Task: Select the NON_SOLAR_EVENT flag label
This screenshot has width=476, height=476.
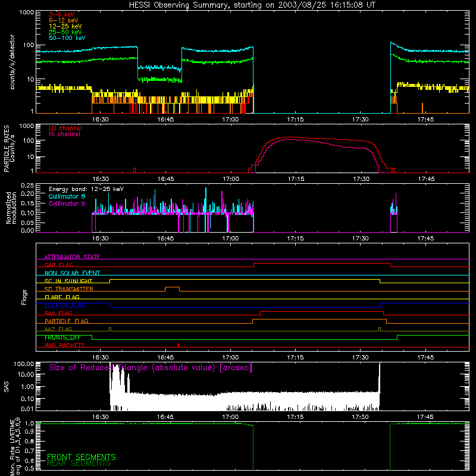Action: click(72, 273)
